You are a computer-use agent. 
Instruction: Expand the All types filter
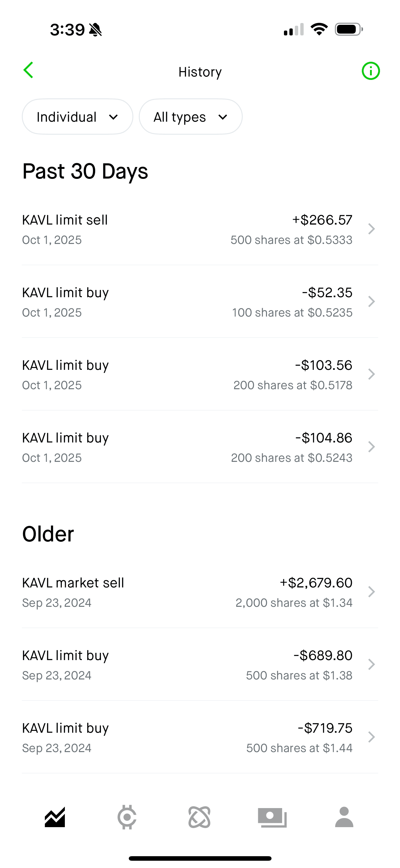tap(191, 117)
